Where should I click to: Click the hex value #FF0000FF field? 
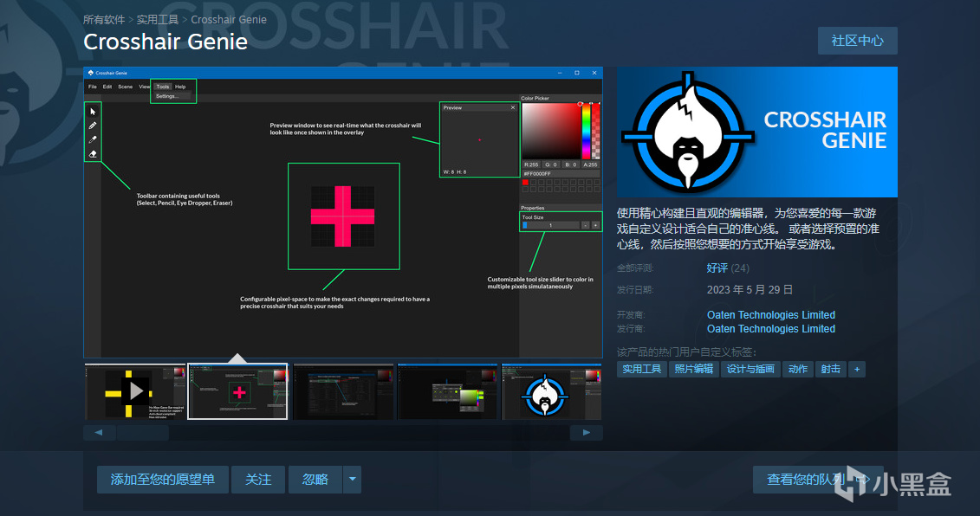(x=561, y=174)
